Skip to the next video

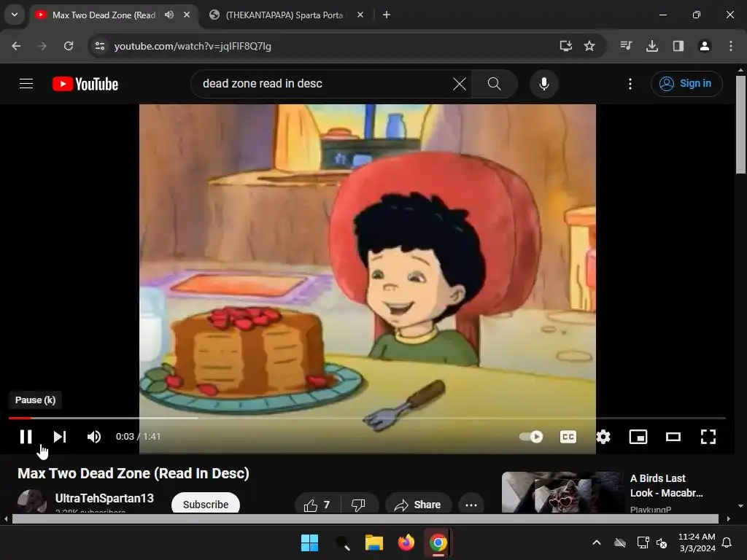pos(60,437)
